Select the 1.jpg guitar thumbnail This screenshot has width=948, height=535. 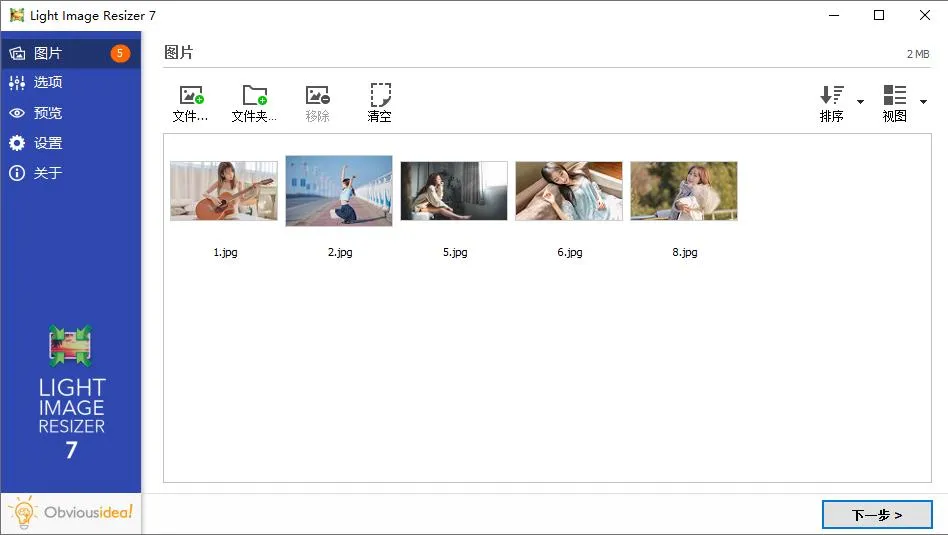coord(224,191)
